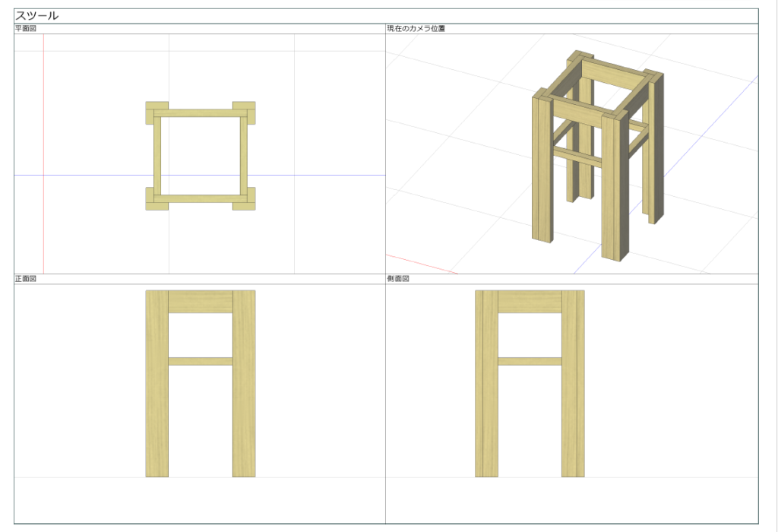Select the 平面図 view label
This screenshot has height=532, width=778.
click(x=26, y=29)
